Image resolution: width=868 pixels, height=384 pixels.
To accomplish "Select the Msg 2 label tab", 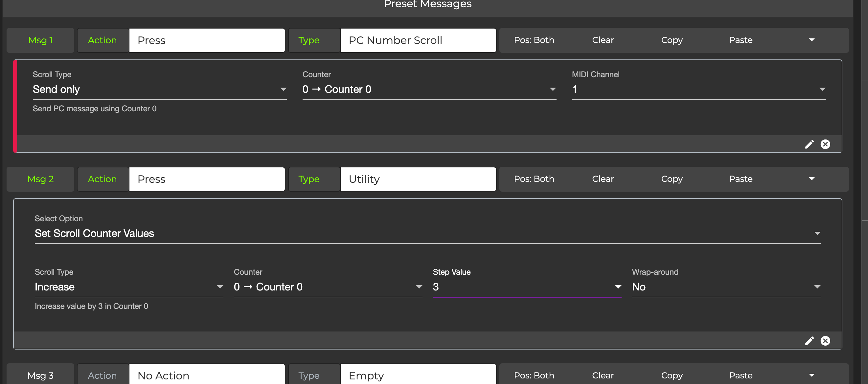I will coord(40,179).
